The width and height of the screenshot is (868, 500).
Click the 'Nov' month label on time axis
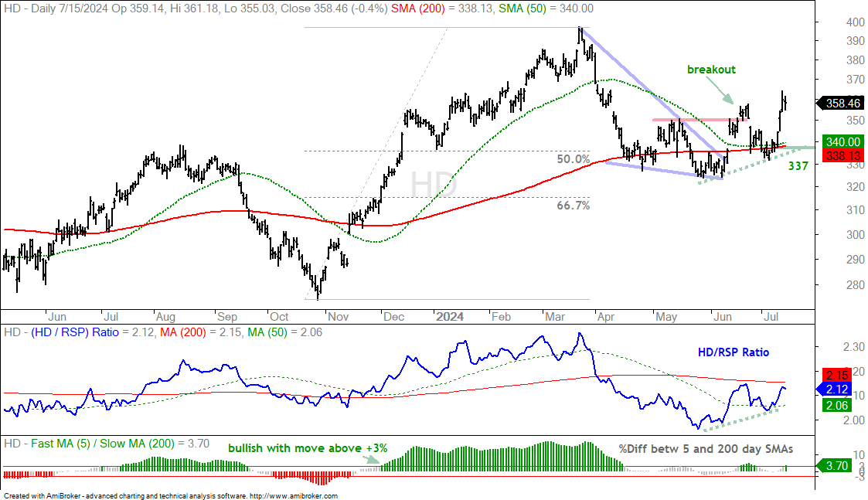click(339, 317)
